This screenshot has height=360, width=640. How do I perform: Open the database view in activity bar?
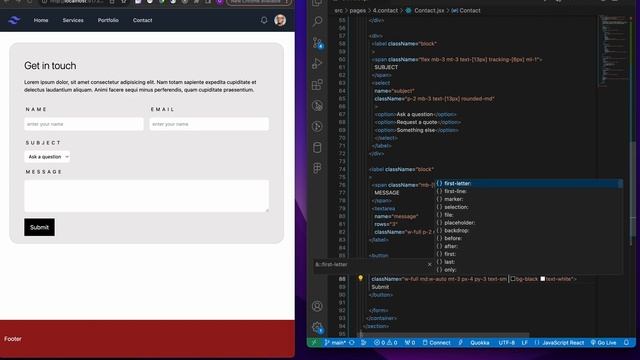point(317,147)
